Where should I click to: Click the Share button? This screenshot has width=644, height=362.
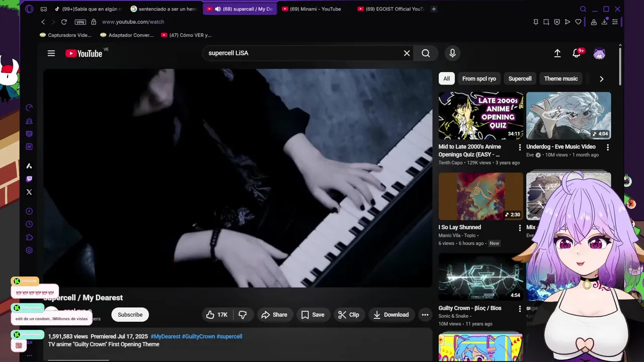[274, 315]
